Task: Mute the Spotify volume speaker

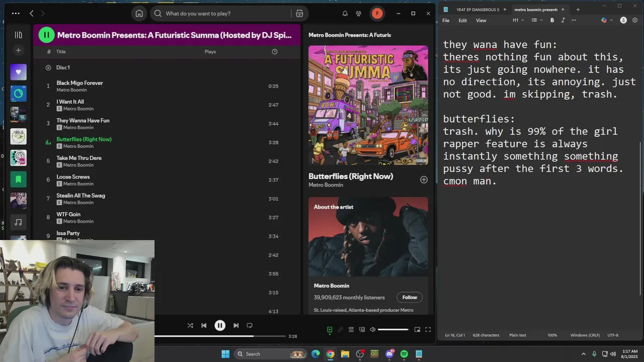Action: [373, 330]
